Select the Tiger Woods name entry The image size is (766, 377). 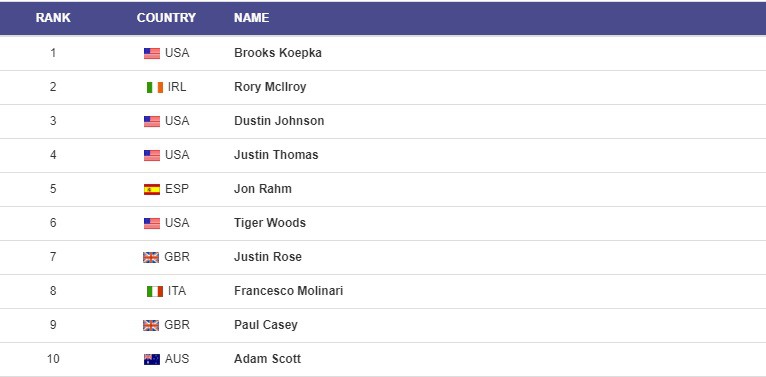pos(270,223)
